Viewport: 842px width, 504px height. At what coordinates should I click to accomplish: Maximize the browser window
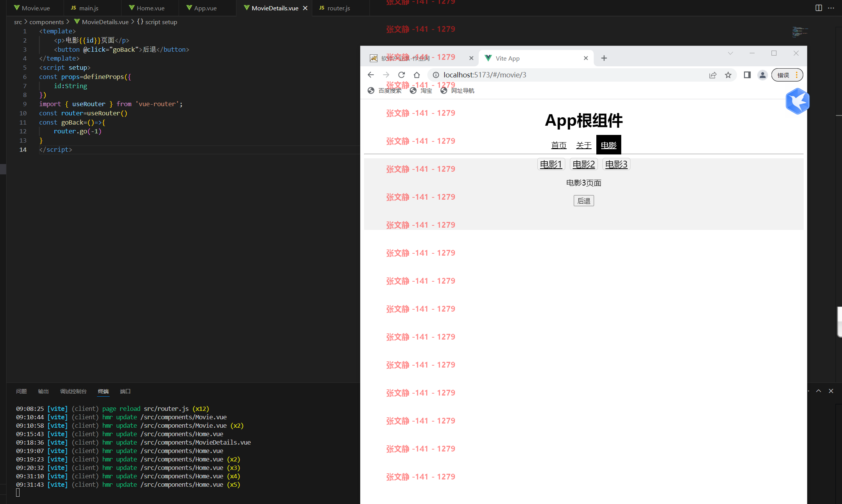774,53
